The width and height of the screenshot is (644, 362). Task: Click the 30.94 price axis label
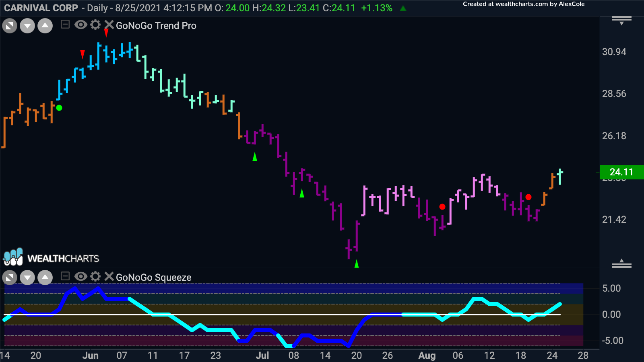point(614,52)
